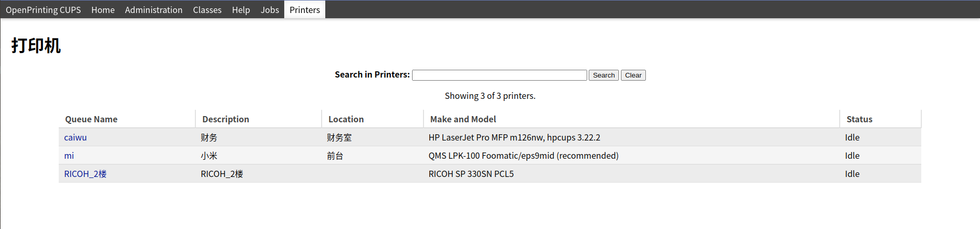Image resolution: width=980 pixels, height=229 pixels.
Task: Sort by Queue Name column header
Action: point(91,119)
